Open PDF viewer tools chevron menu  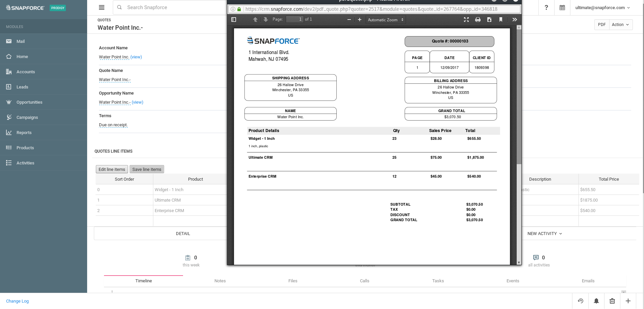pos(515,20)
